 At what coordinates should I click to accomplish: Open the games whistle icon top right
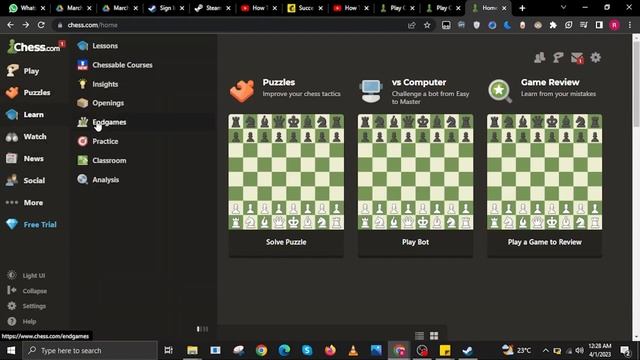pos(558,58)
